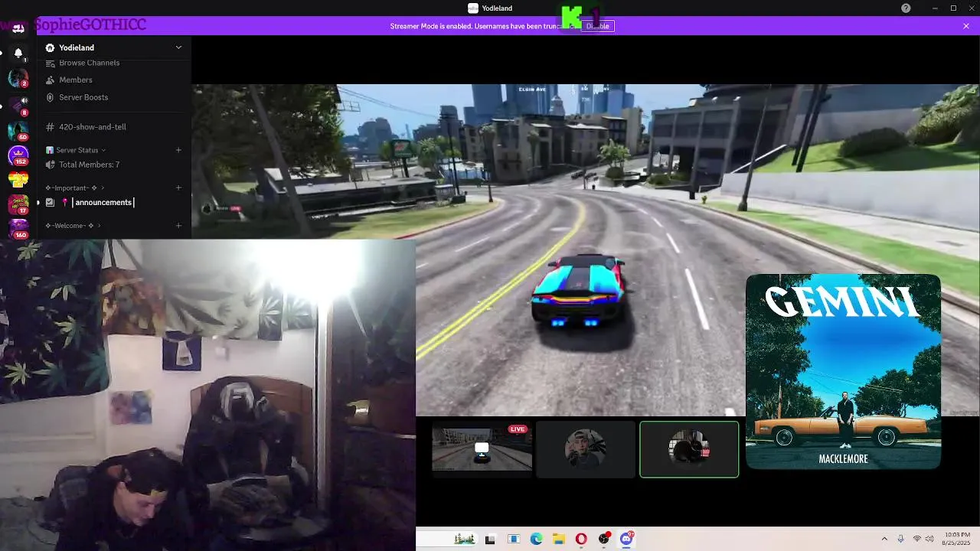Open the 420-show-and-tell channel
The image size is (980, 551).
click(93, 127)
